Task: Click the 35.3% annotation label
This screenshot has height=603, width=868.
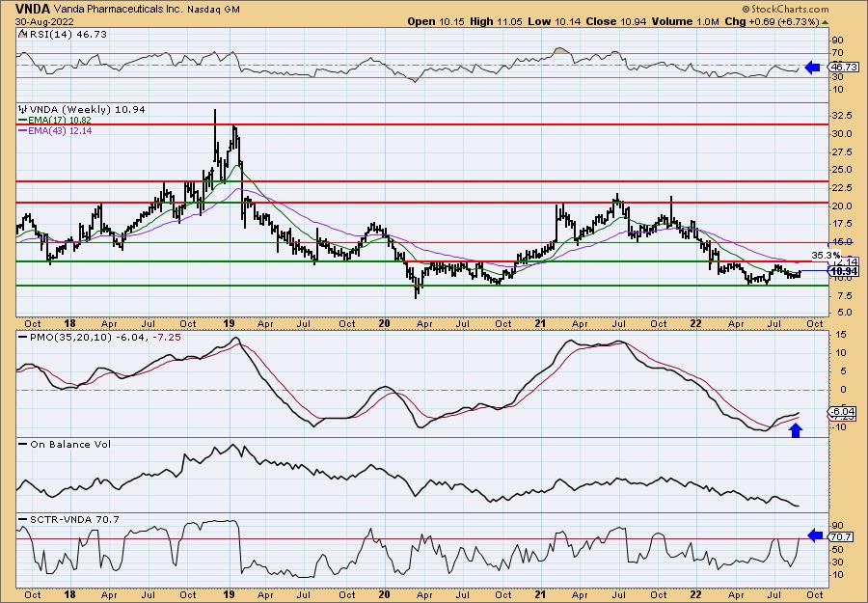Action: pos(826,256)
